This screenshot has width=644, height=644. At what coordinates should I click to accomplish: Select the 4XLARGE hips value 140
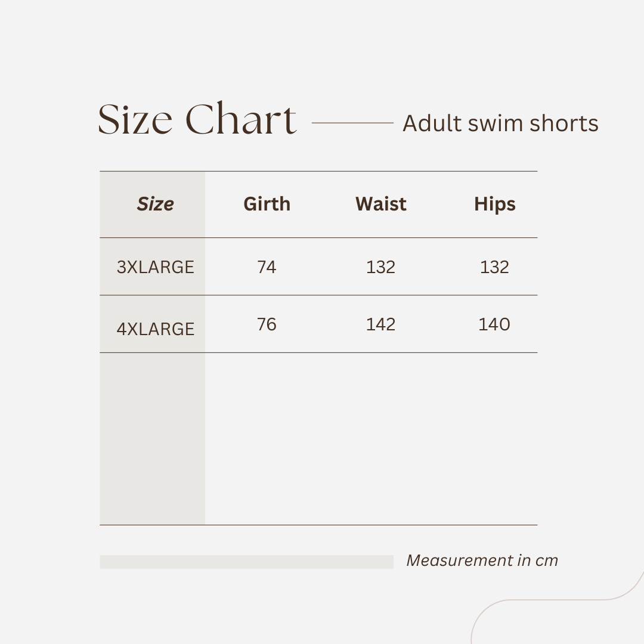494,324
